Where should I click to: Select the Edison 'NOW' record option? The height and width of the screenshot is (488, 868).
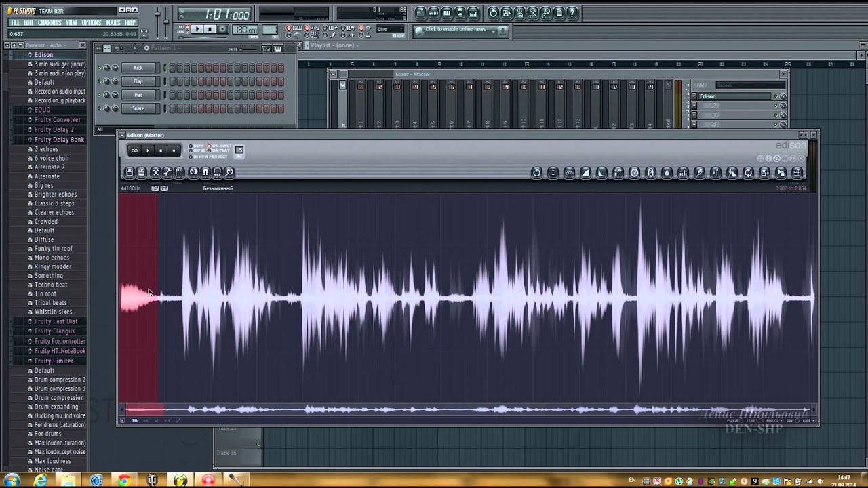(197, 146)
